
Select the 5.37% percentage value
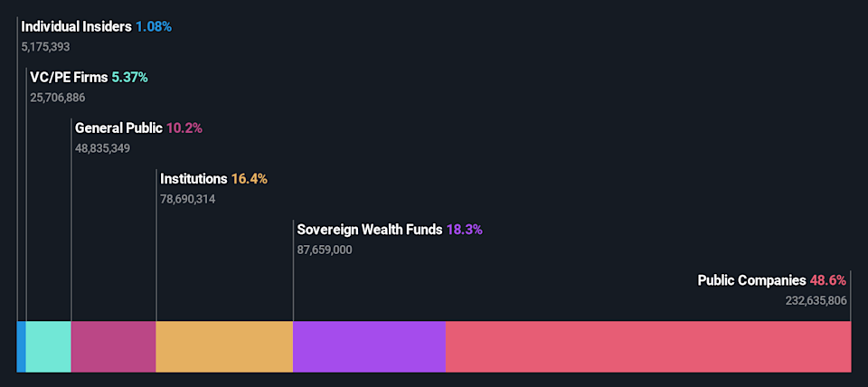129,78
